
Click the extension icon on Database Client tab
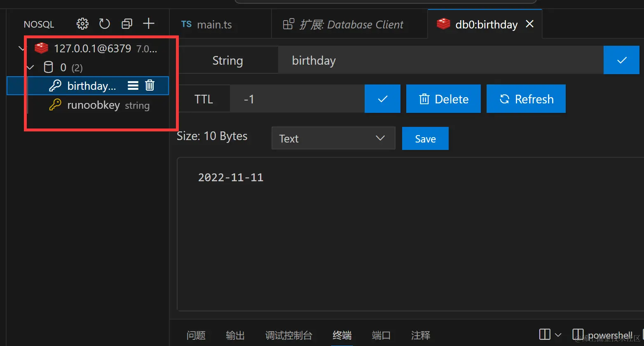tap(289, 24)
